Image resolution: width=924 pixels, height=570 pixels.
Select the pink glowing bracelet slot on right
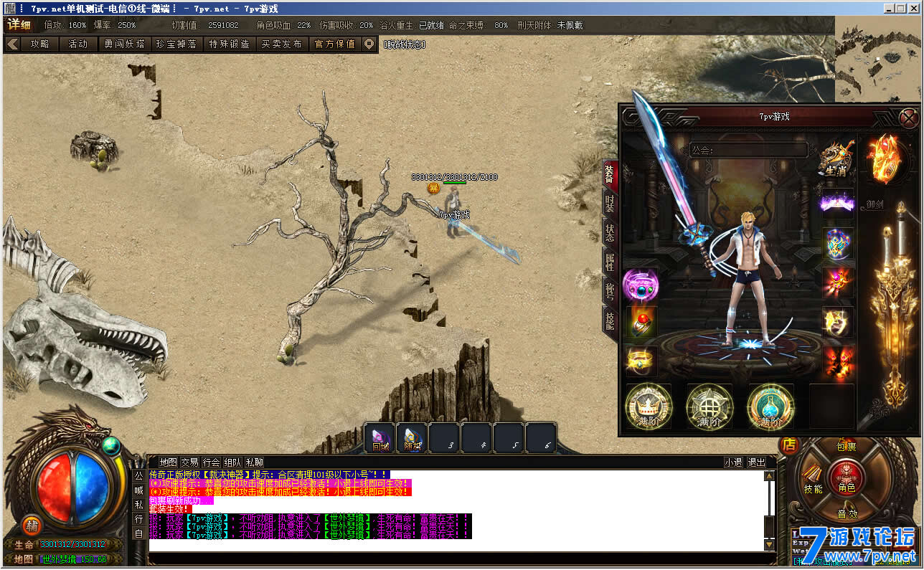pyautogui.click(x=837, y=282)
